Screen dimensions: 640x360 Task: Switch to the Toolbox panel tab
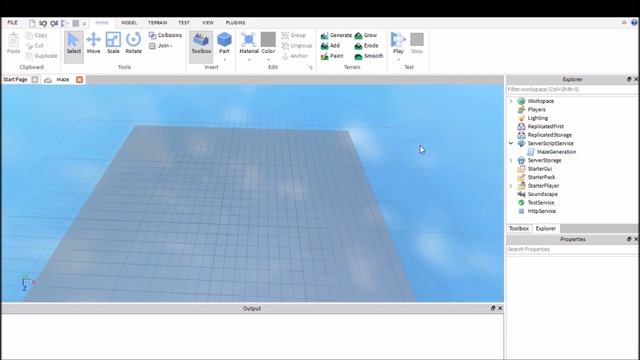tap(519, 229)
